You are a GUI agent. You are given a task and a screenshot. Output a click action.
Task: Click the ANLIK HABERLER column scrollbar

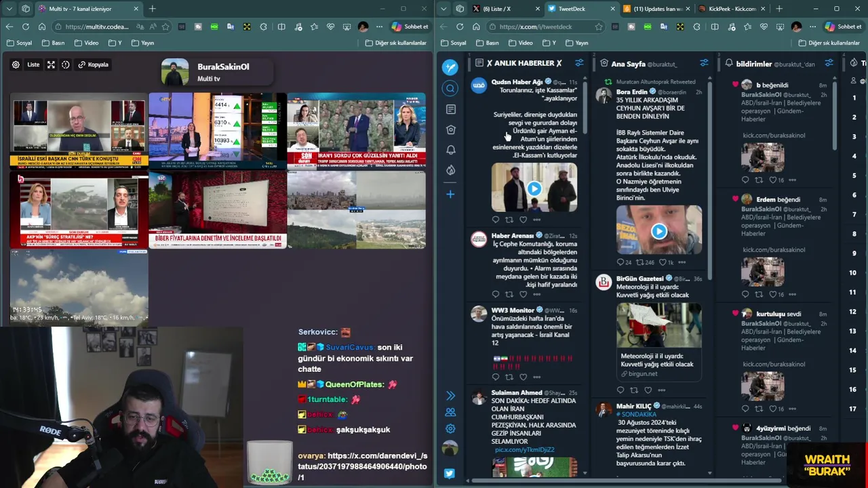point(585,108)
